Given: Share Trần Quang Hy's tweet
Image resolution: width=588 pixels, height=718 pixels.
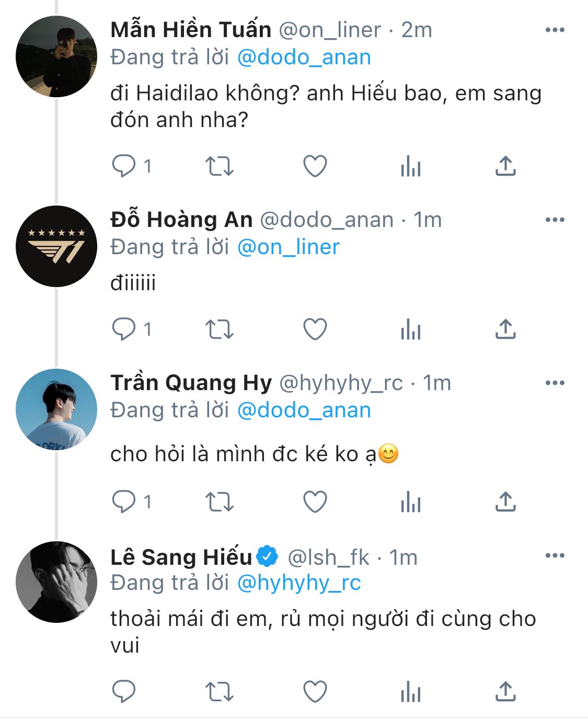Looking at the screenshot, I should tap(505, 503).
